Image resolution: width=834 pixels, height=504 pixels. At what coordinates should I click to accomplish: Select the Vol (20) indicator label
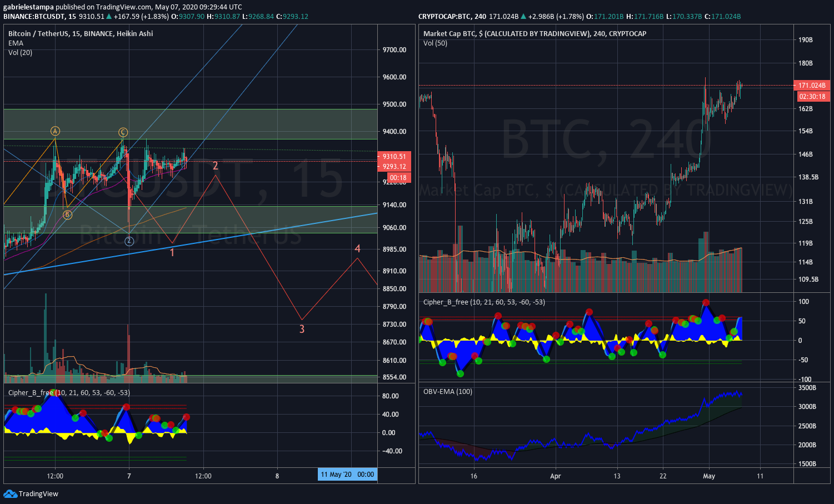(x=20, y=52)
